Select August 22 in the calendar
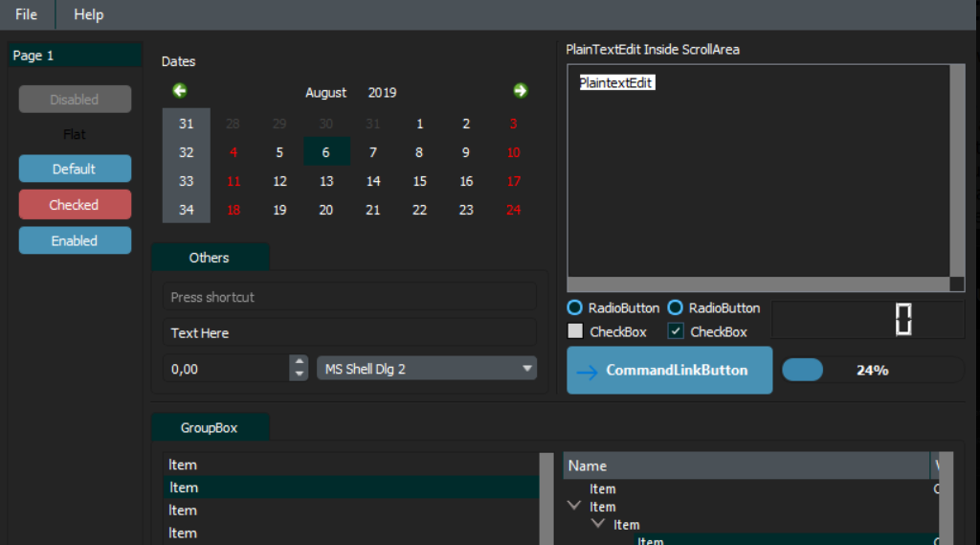This screenshot has height=545, width=980. click(419, 210)
